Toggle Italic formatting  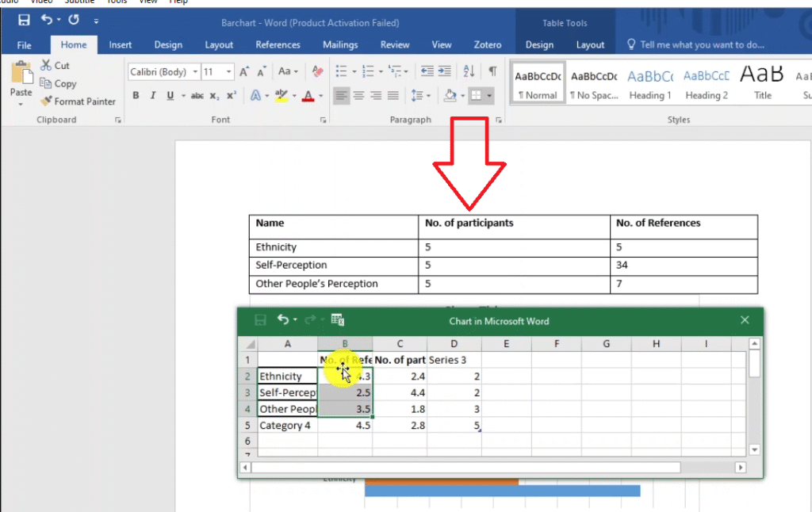pyautogui.click(x=152, y=96)
